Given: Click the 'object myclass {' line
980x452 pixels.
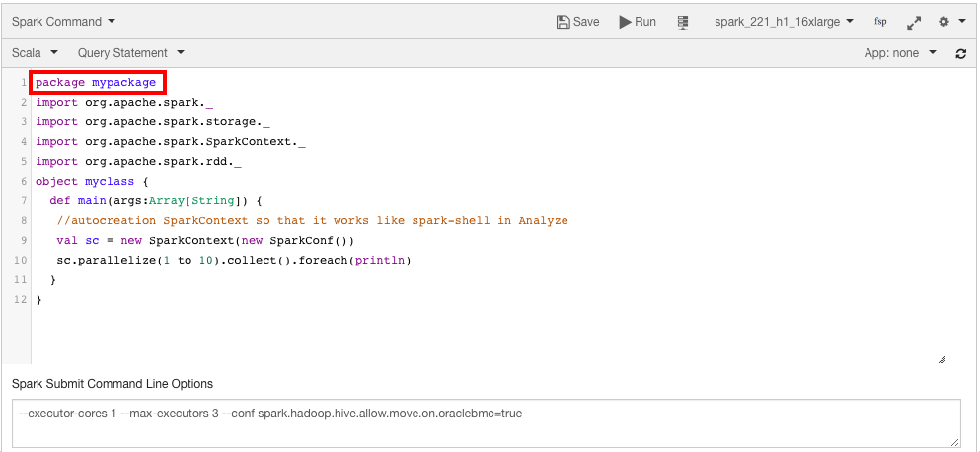Looking at the screenshot, I should coord(92,182).
